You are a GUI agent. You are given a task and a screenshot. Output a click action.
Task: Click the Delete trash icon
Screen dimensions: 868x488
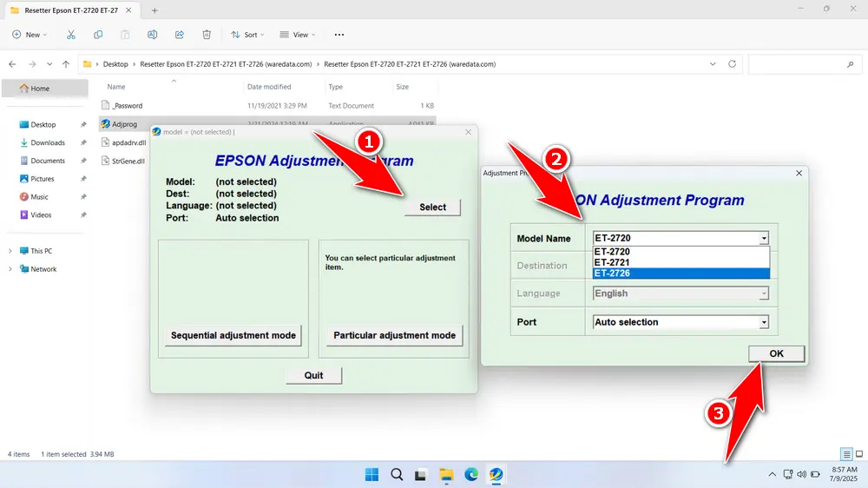click(x=207, y=35)
